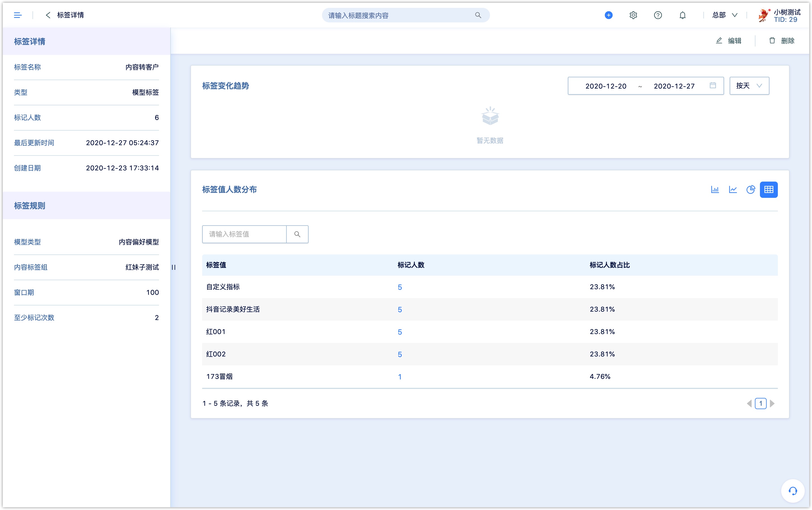Image resolution: width=812 pixels, height=510 pixels.
Task: Click the creation date 2020-12-23 17:33:14
Action: 122,168
